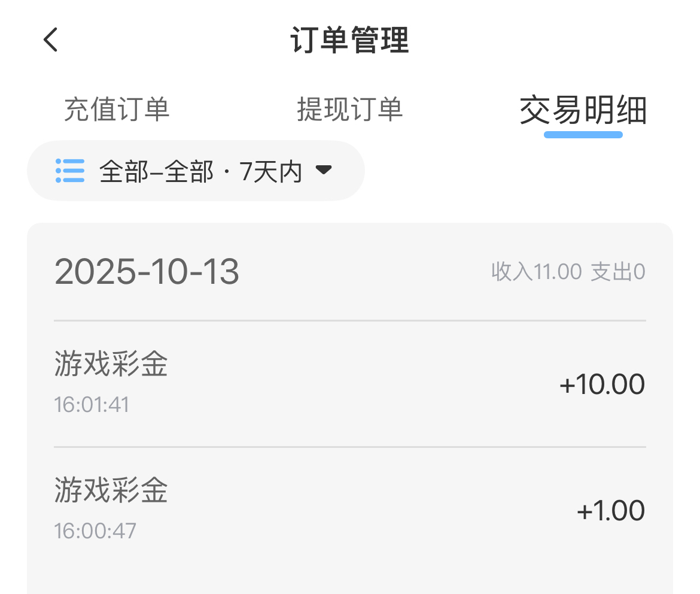Open the 游戏彩金 entry above 16:00:47
700x594 pixels.
click(111, 489)
